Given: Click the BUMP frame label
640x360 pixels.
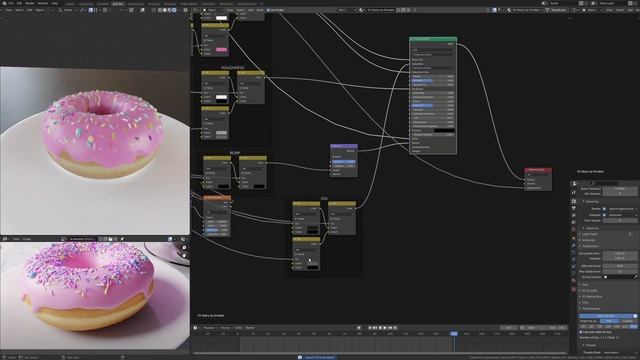Looking at the screenshot, I should coord(235,153).
